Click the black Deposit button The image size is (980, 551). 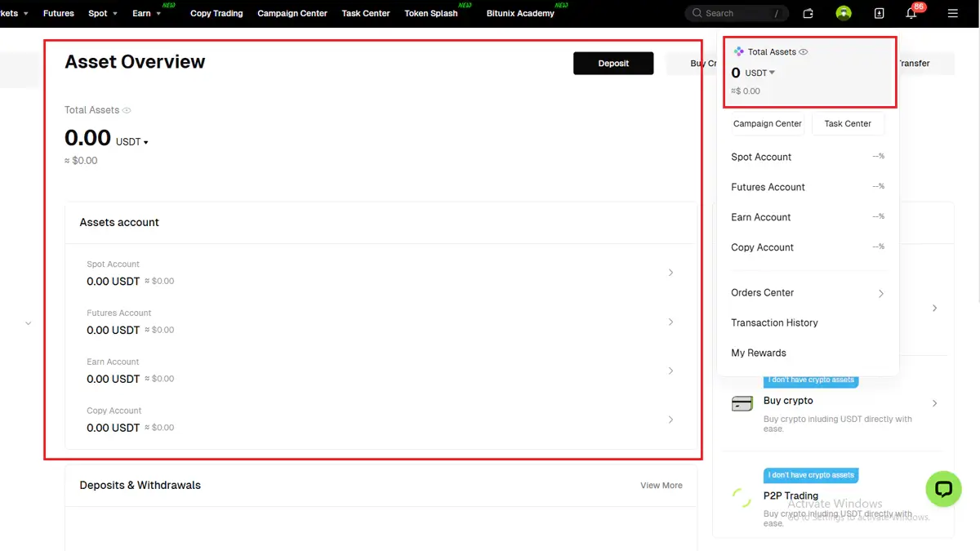point(613,63)
